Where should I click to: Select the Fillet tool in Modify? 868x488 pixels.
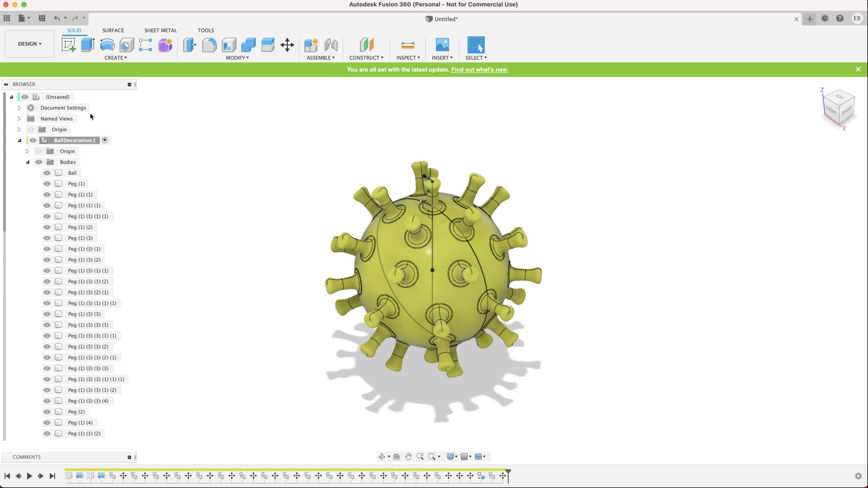(209, 44)
